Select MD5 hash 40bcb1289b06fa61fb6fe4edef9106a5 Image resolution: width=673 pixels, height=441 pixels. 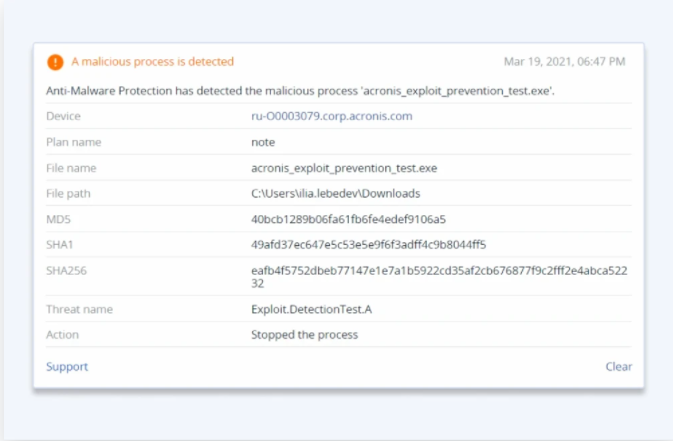click(349, 219)
